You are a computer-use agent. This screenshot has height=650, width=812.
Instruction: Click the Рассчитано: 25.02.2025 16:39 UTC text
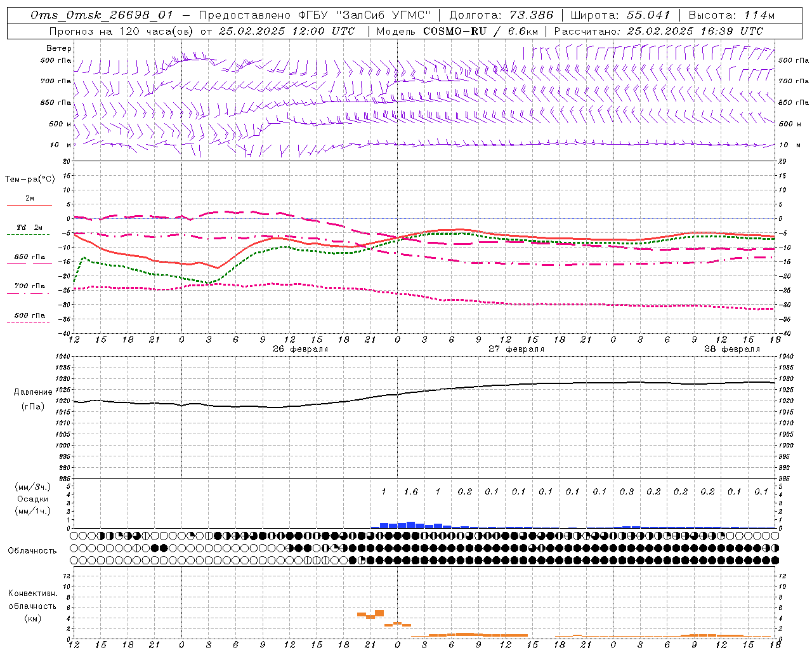click(658, 31)
